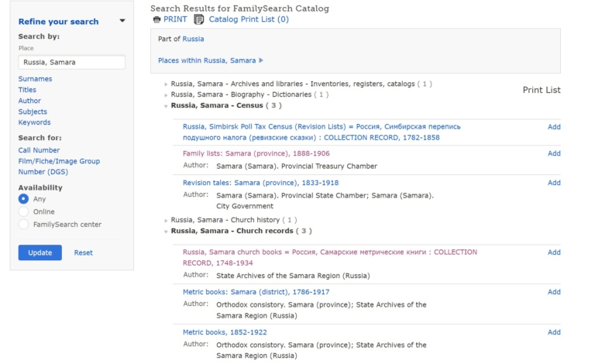Image resolution: width=595 pixels, height=364 pixels.
Task: Click the PRINT link
Action: point(175,19)
